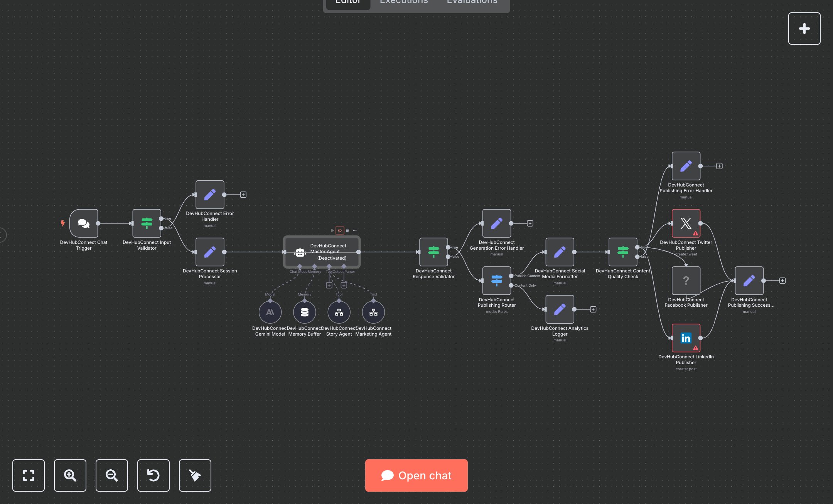Image resolution: width=833 pixels, height=504 pixels.
Task: Switch to the Evaluations tab
Action: pyautogui.click(x=472, y=2)
